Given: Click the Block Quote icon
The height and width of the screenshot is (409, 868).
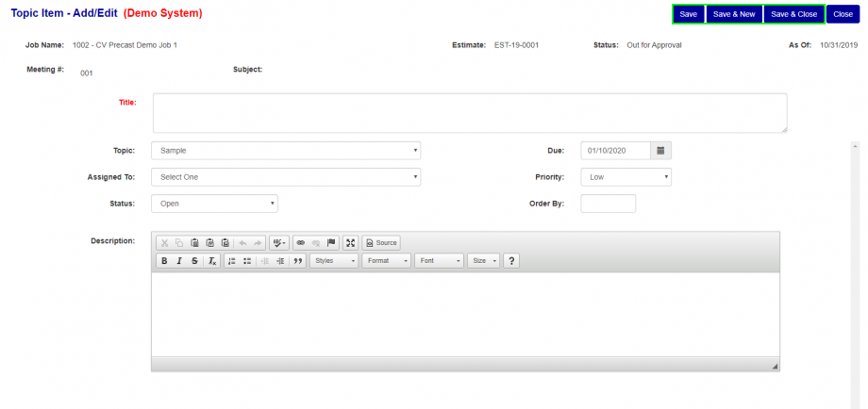Looking at the screenshot, I should 298,261.
